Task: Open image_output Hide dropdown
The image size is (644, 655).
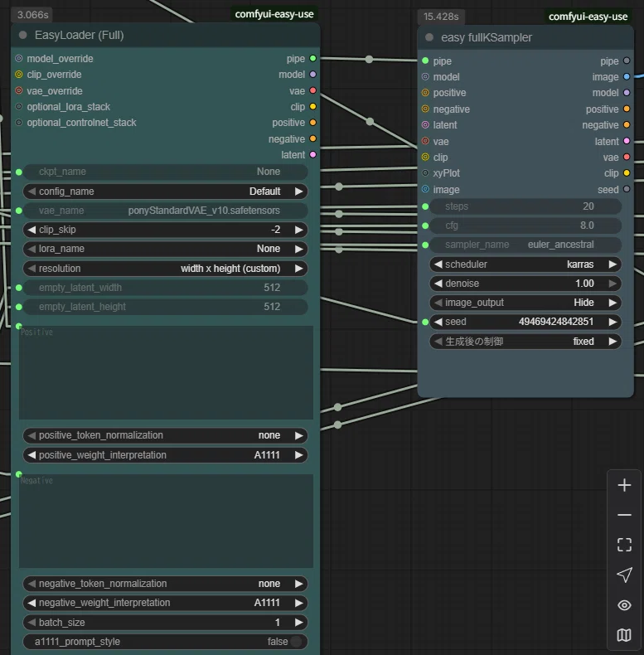Action: point(525,303)
